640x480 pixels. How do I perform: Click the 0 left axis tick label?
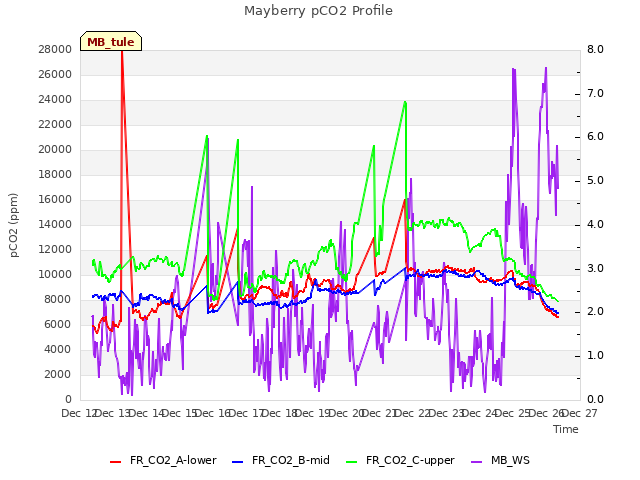pyautogui.click(x=68, y=399)
